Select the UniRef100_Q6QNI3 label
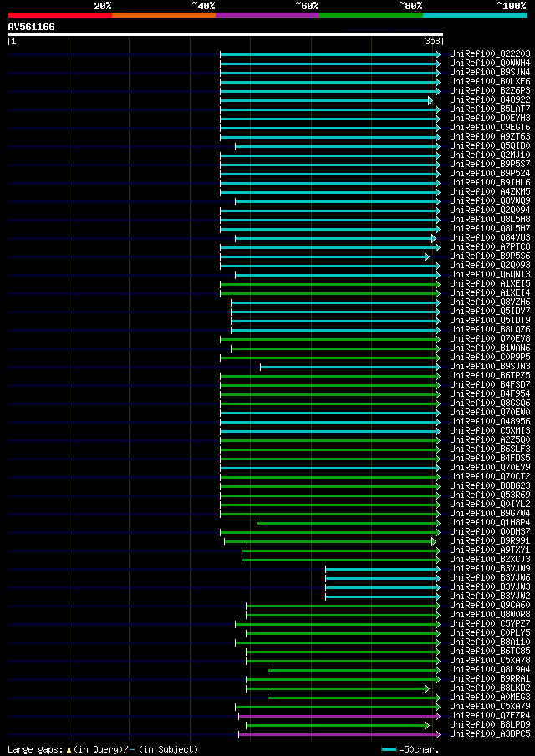Screen dimensions: 535x756 click(490, 275)
